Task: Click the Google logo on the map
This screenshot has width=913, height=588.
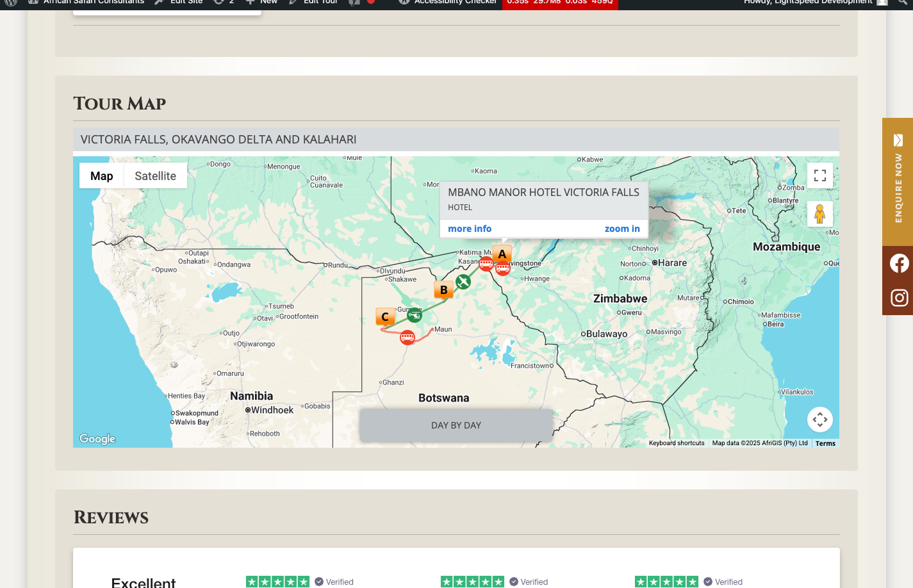Action: coord(97,439)
